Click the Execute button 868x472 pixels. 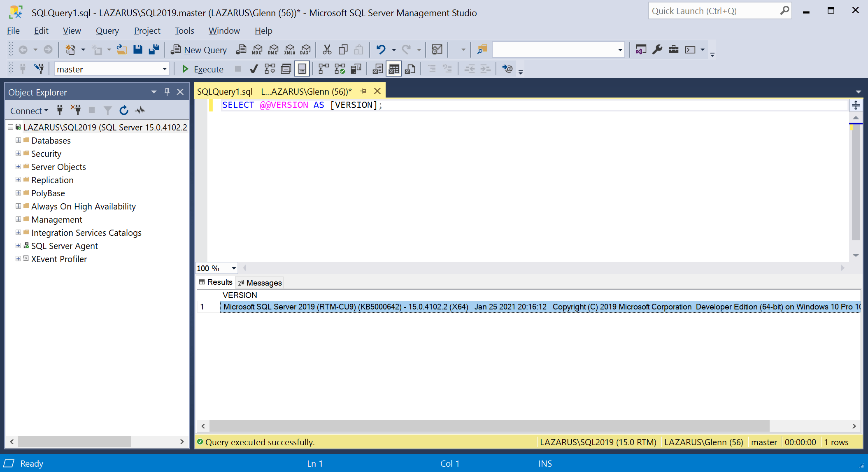203,69
